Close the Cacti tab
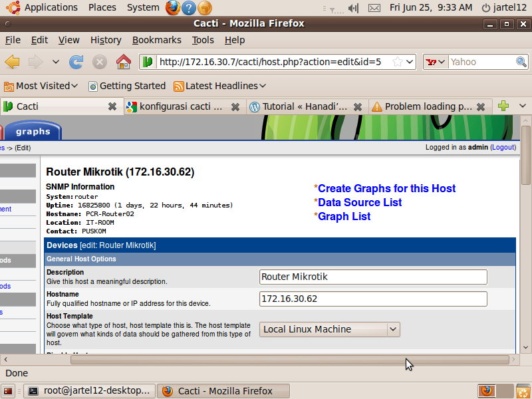Screen dimensions: 532x399 [112, 107]
